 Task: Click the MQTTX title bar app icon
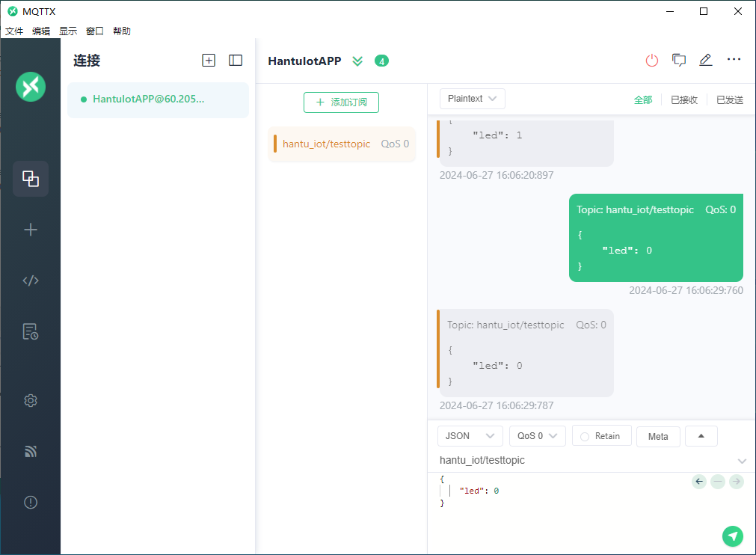(13, 11)
